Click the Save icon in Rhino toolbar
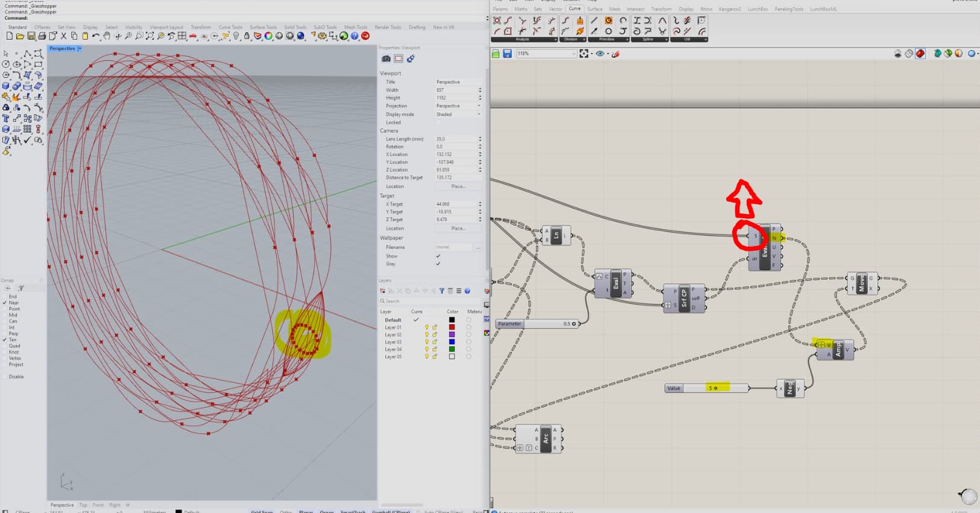 point(31,36)
